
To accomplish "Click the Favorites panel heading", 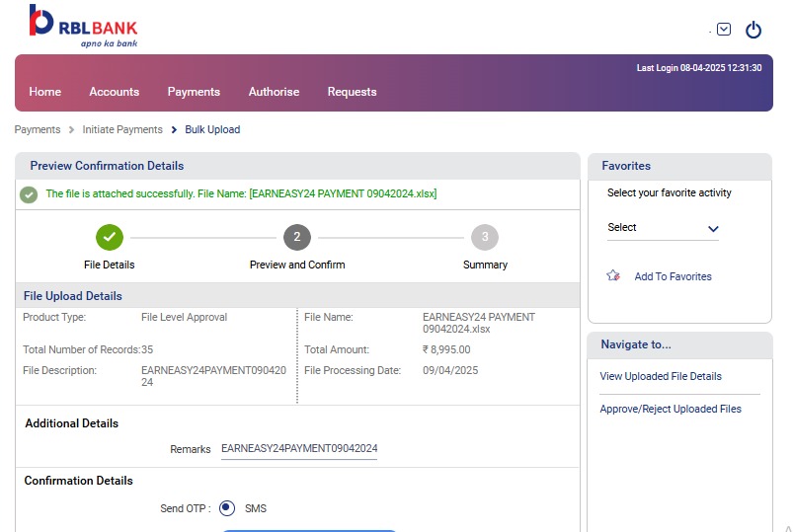I will pos(626,166).
